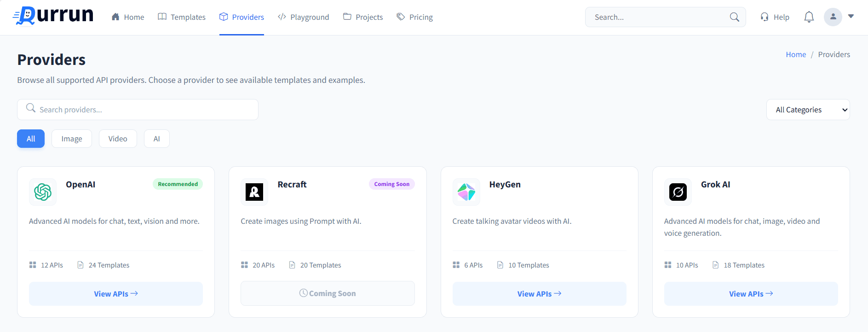Click the '6 APIs' text
The width and height of the screenshot is (868, 332).
[473, 265]
